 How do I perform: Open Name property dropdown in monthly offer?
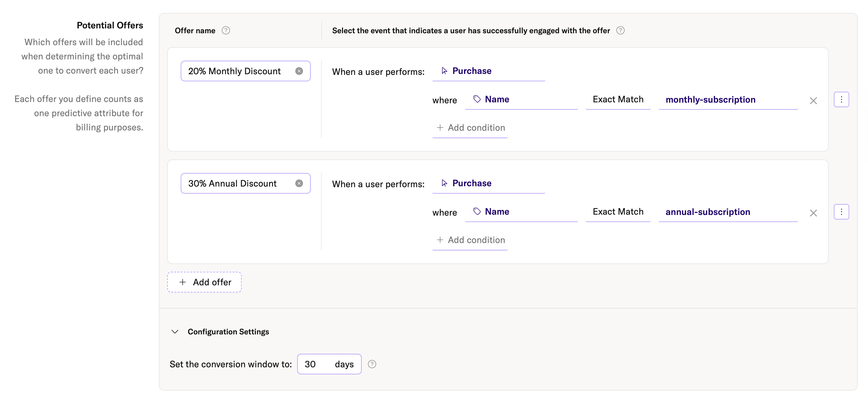pos(521,99)
